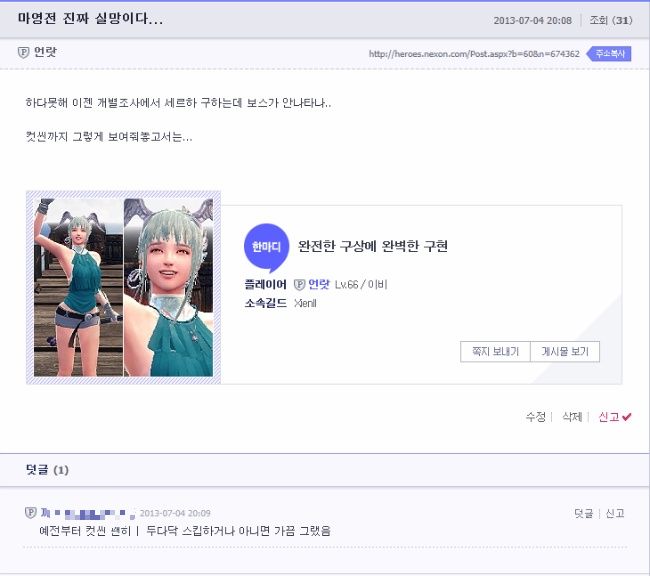Click author name 언랏 under the title
The height and width of the screenshot is (576, 650).
tap(45, 52)
